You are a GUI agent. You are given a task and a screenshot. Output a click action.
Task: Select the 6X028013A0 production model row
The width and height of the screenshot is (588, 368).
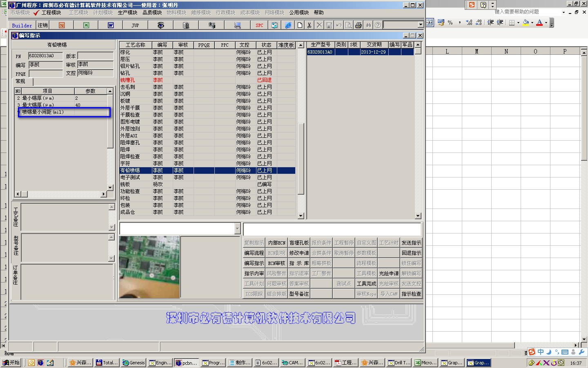[360, 52]
